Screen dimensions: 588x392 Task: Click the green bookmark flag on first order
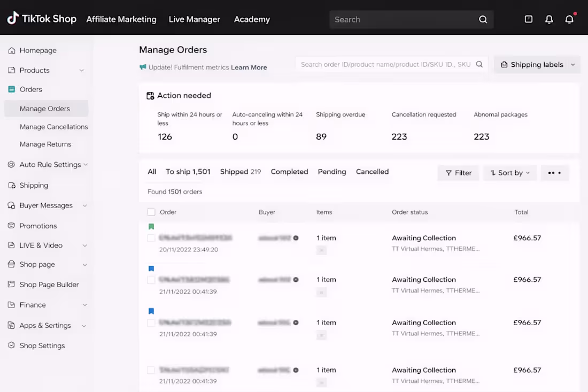(151, 227)
